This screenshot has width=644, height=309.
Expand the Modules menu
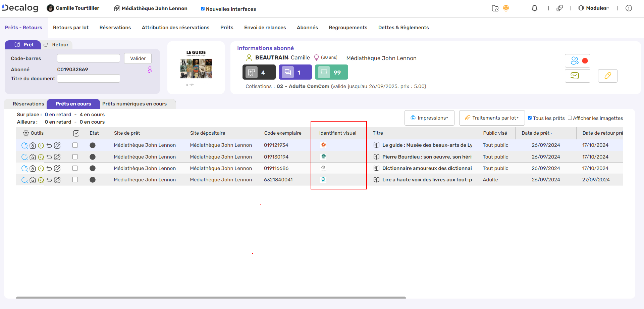coord(594,8)
